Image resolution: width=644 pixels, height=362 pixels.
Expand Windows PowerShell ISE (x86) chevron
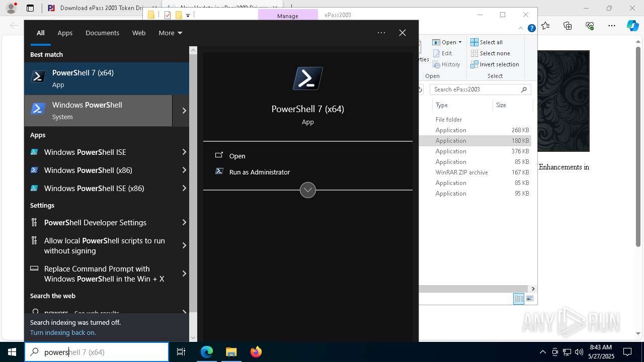(x=184, y=188)
